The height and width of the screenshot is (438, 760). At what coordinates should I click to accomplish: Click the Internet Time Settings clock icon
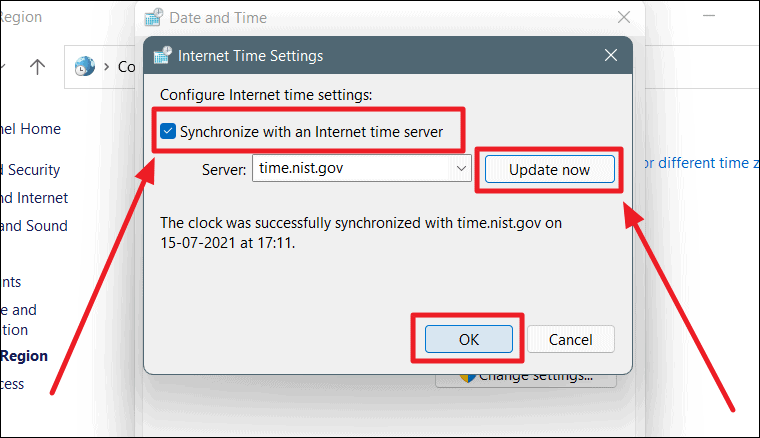[x=163, y=55]
